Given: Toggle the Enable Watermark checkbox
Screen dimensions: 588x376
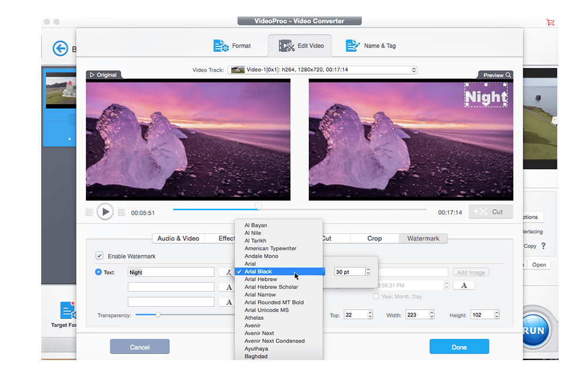Looking at the screenshot, I should point(99,257).
